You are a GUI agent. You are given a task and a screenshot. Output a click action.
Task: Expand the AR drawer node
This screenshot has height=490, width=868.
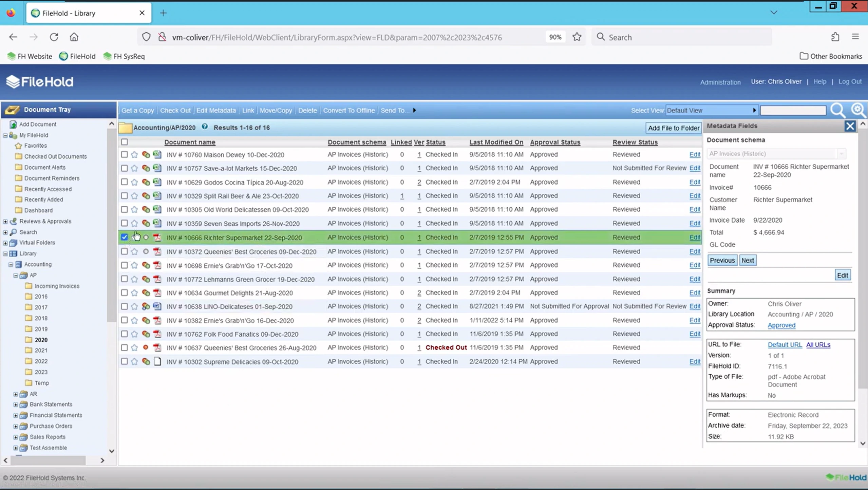tap(16, 394)
